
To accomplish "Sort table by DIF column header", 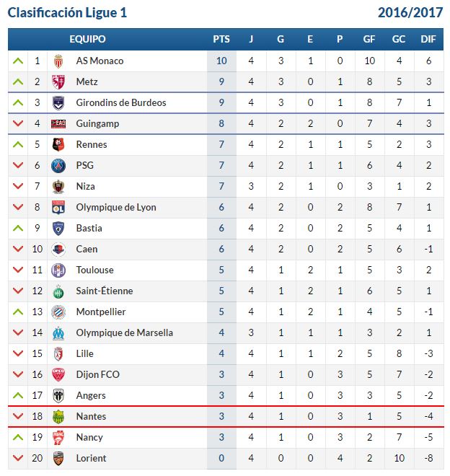I will (x=428, y=39).
